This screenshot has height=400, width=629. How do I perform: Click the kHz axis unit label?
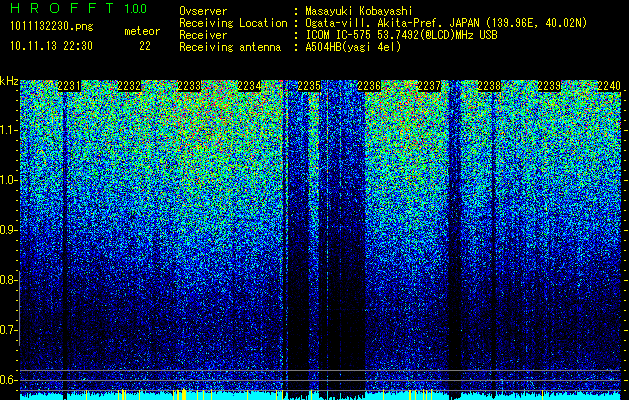tap(9, 81)
